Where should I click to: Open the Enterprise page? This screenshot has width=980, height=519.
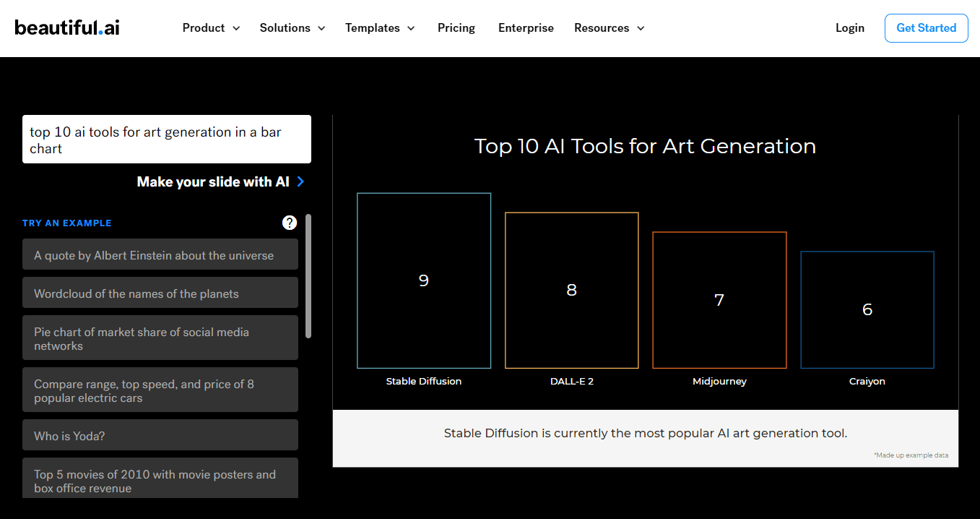click(x=526, y=27)
